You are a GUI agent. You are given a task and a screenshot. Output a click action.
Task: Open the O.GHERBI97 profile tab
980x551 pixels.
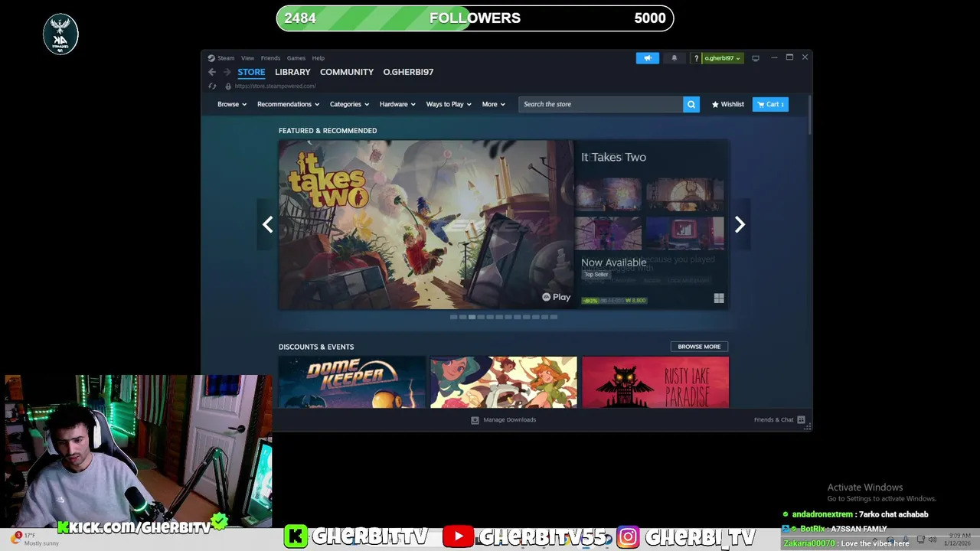pos(408,72)
